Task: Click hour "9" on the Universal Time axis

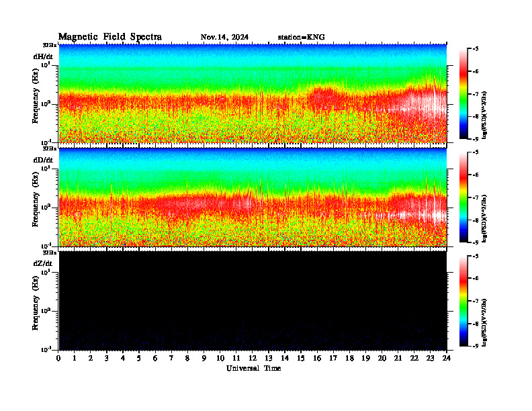Action: coord(204,358)
